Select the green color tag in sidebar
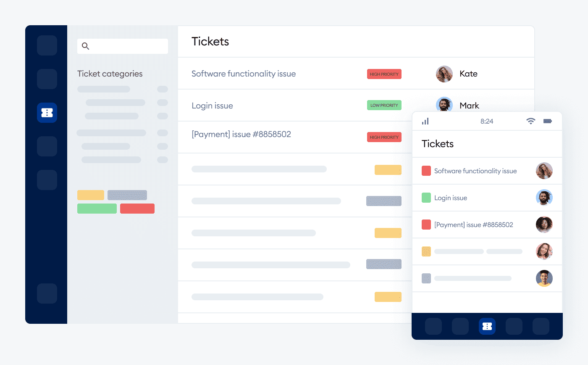Viewport: 588px width, 365px height. (x=97, y=209)
